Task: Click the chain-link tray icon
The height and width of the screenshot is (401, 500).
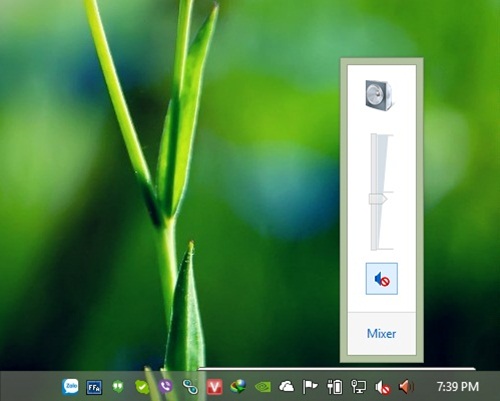Action: [x=190, y=387]
